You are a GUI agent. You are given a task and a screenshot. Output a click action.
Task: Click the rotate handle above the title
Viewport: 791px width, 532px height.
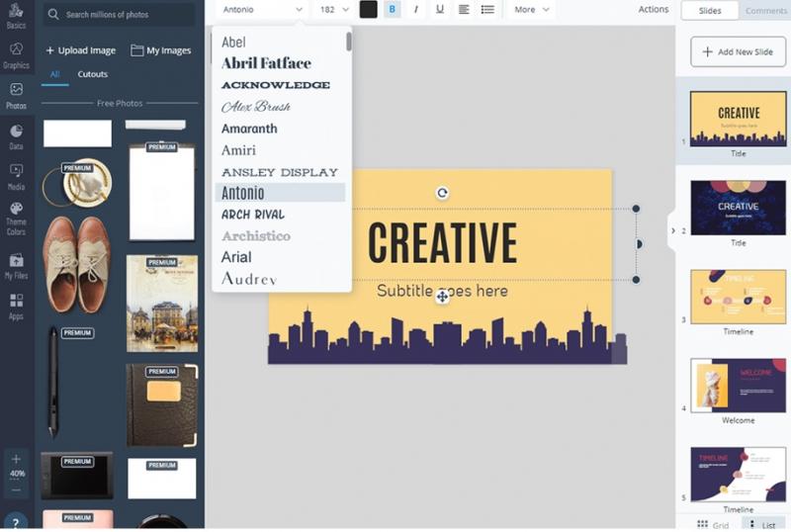coord(442,192)
